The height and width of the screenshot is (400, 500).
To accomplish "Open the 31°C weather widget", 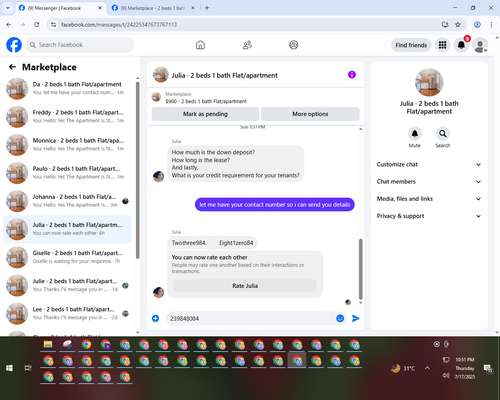I will (x=403, y=368).
